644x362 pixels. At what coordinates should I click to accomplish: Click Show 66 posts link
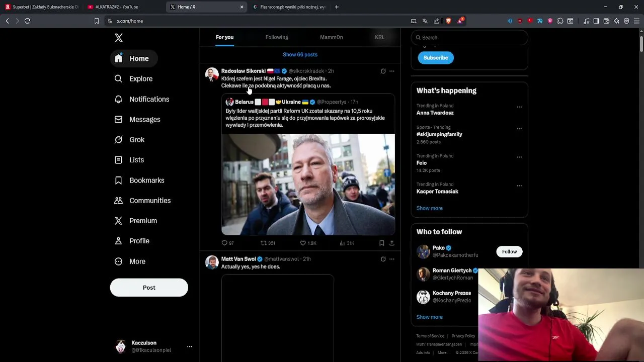300,54
